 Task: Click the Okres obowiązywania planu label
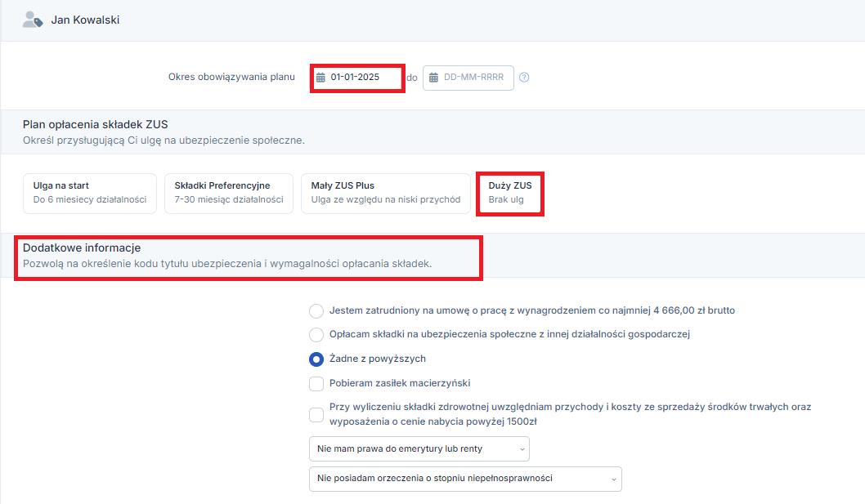point(231,78)
